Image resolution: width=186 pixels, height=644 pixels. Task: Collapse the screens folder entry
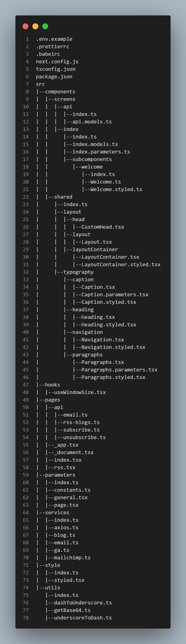click(64, 99)
